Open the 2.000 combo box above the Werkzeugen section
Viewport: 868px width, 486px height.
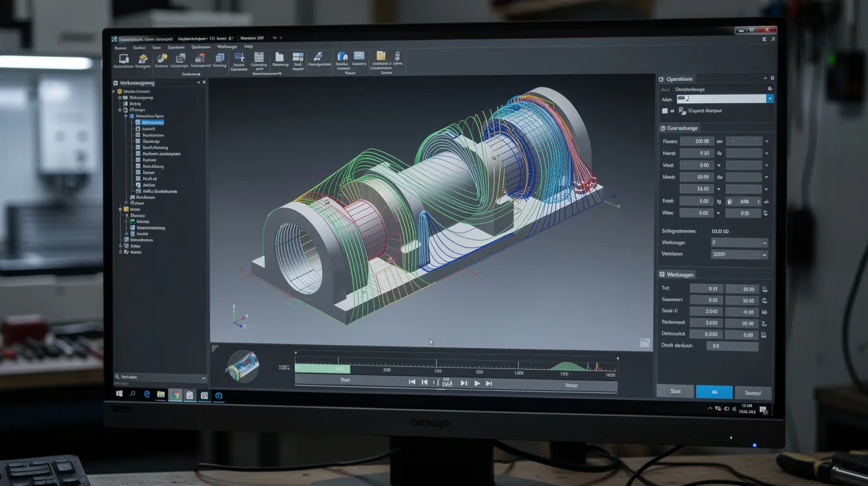click(739, 255)
